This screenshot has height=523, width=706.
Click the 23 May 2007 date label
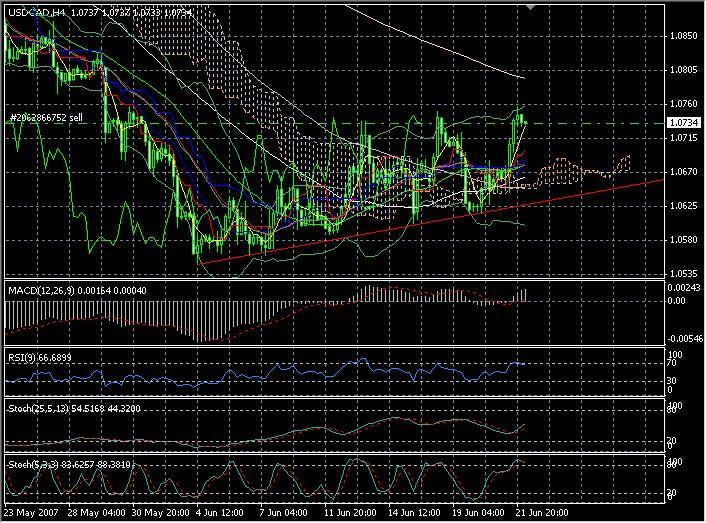tap(32, 513)
